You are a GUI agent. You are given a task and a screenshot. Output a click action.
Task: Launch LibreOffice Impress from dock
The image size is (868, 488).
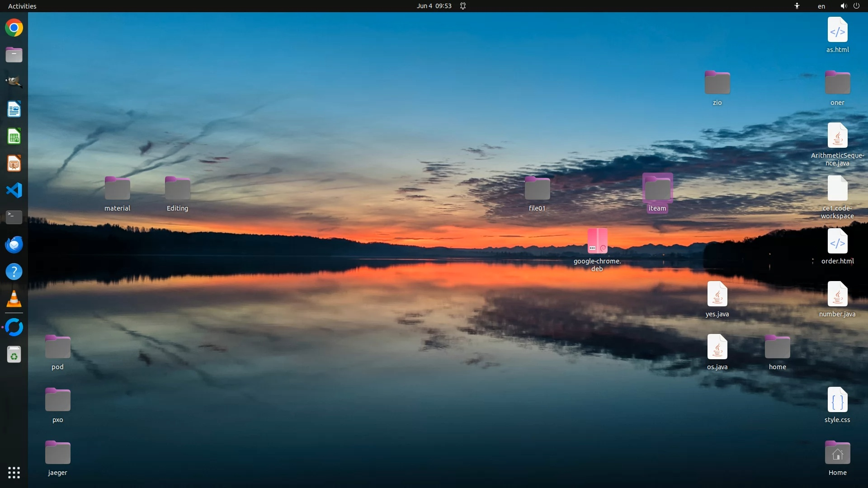pos(14,164)
